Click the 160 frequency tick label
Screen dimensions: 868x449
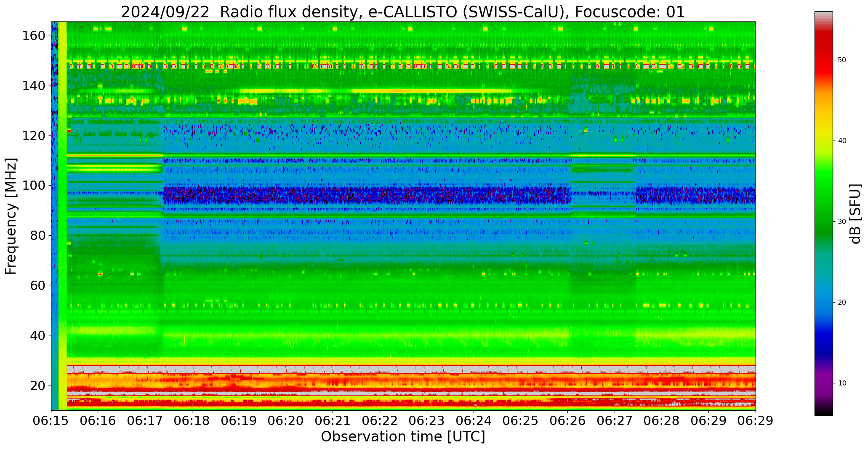point(34,36)
